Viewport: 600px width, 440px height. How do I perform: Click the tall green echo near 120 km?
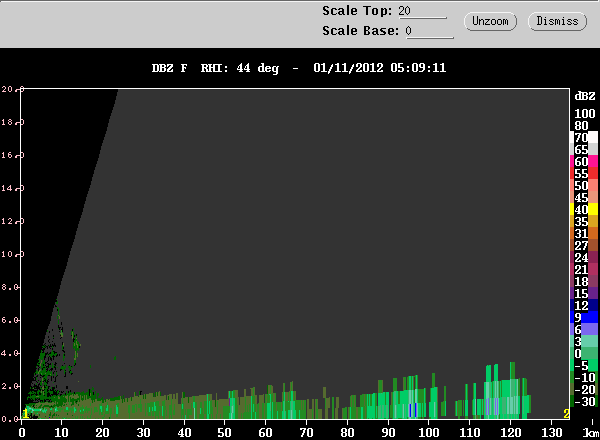[512, 388]
